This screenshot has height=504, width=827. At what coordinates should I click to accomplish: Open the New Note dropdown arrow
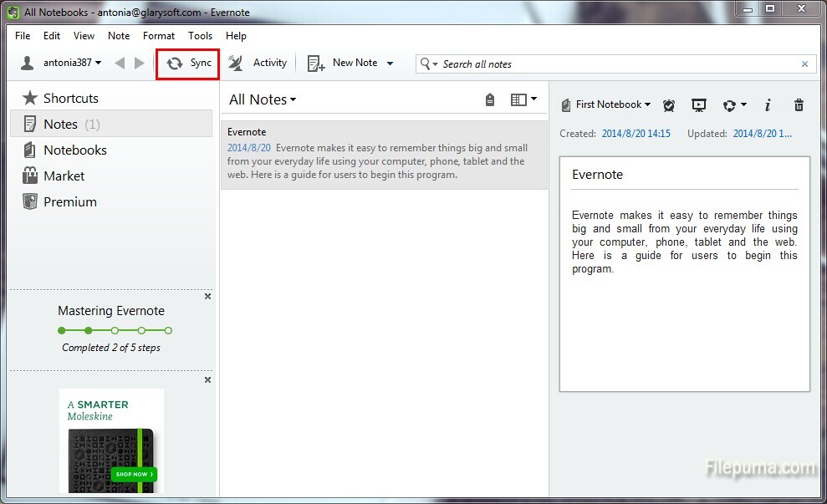click(x=390, y=64)
